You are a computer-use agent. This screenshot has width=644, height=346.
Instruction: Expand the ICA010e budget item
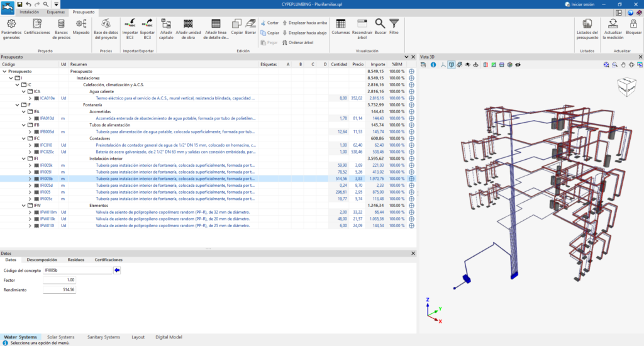tap(30, 98)
